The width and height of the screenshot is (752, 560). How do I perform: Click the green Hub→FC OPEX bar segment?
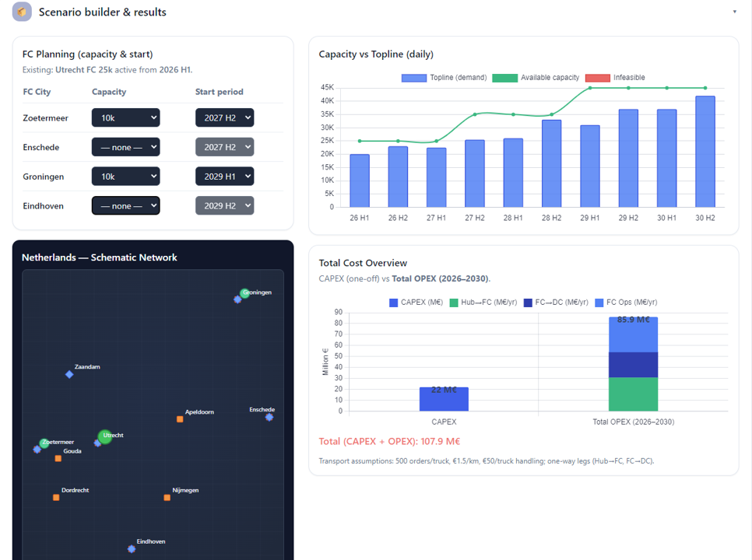click(633, 394)
